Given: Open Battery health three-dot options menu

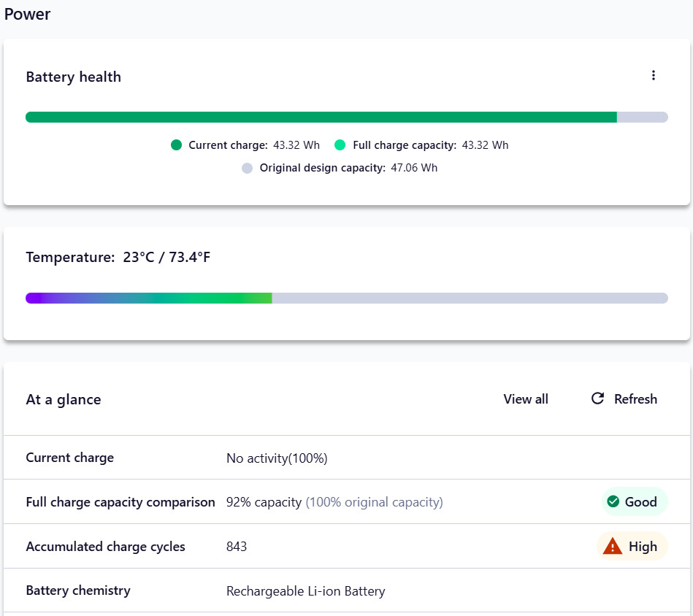Looking at the screenshot, I should click(x=654, y=75).
